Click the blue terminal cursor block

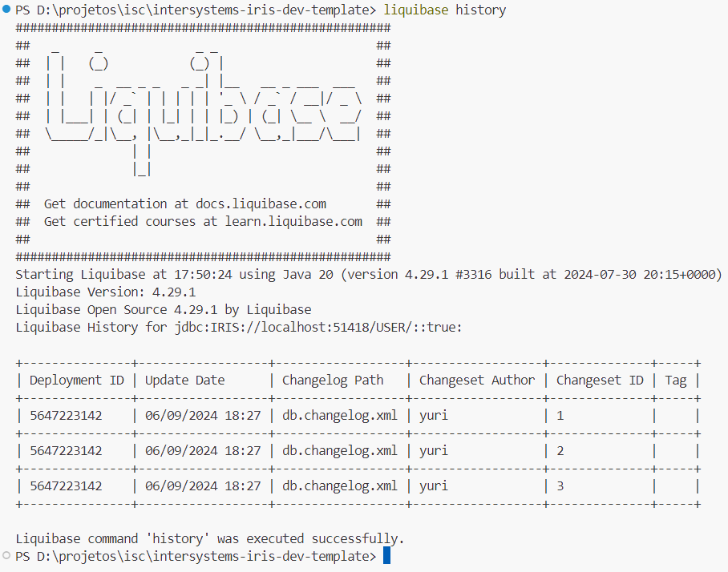click(386, 556)
